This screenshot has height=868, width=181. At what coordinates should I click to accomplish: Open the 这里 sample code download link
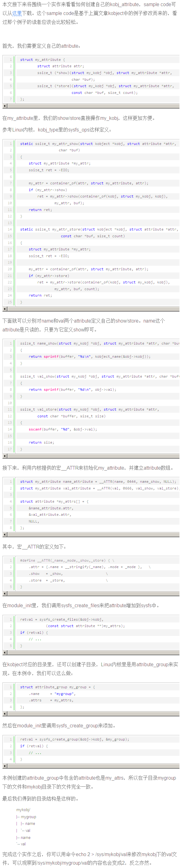tap(17, 13)
